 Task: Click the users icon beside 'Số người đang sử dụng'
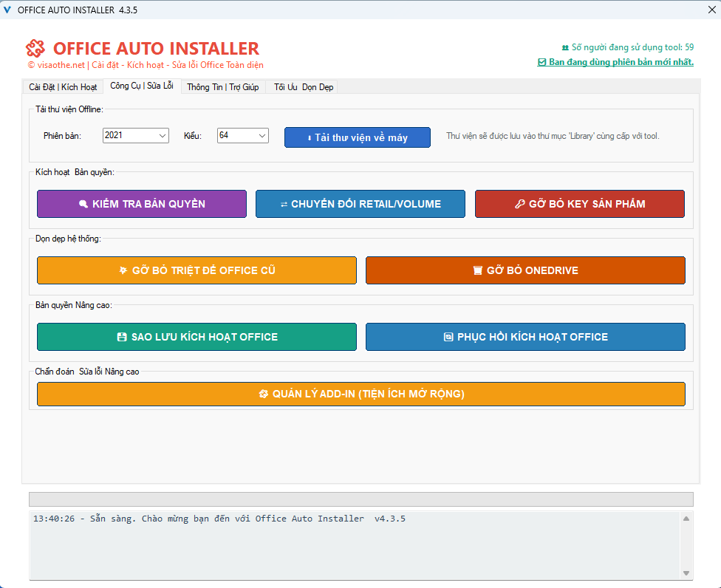[565, 47]
